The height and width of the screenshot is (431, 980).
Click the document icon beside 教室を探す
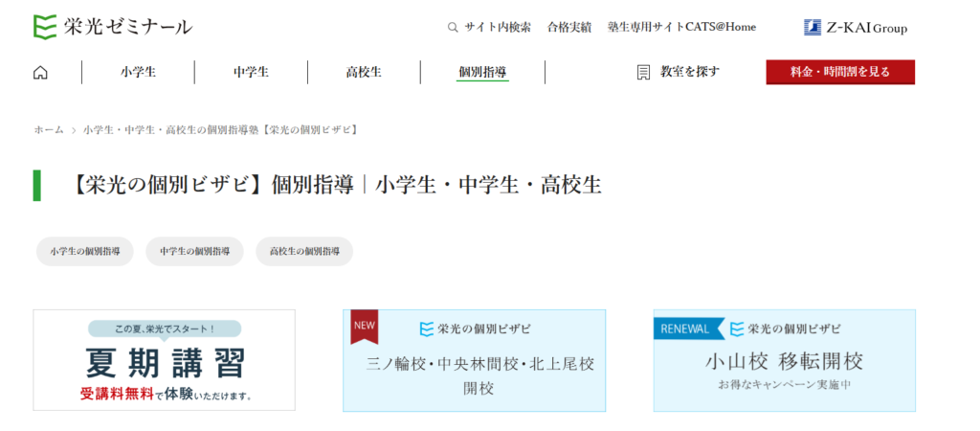[x=643, y=73]
